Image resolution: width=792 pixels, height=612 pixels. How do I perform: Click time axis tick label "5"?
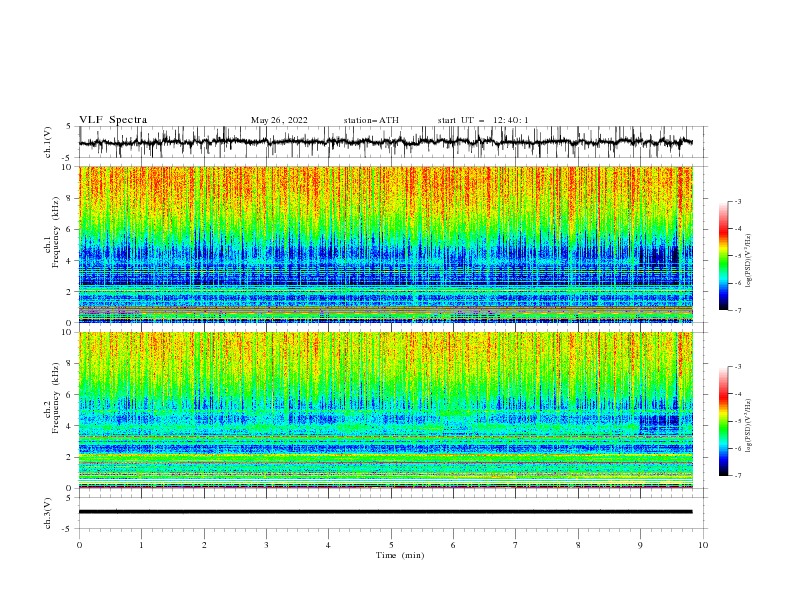391,545
